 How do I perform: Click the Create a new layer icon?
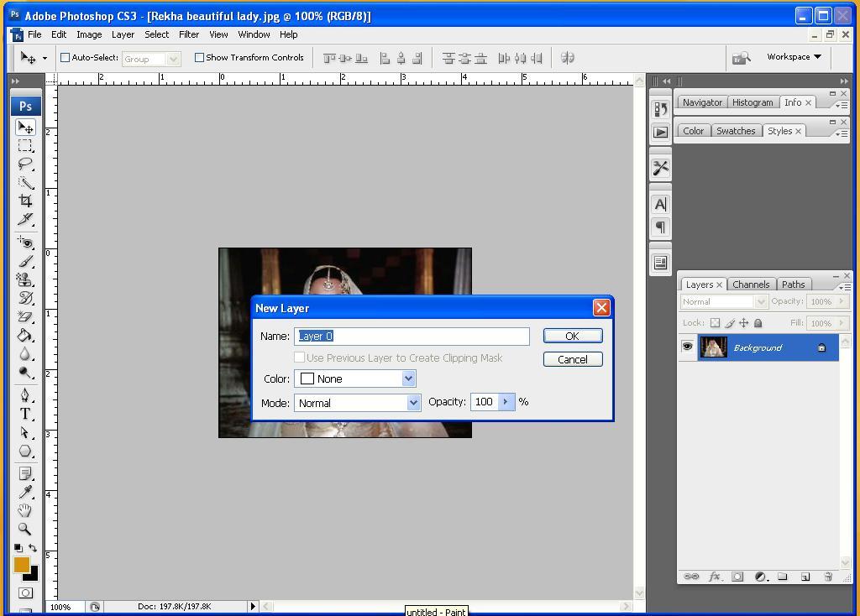805,577
